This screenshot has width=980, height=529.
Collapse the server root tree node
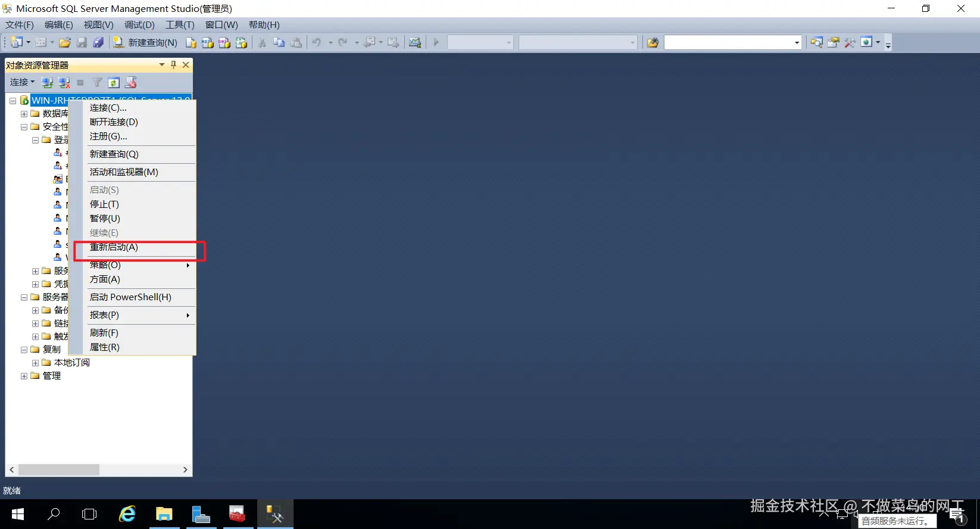tap(13, 101)
